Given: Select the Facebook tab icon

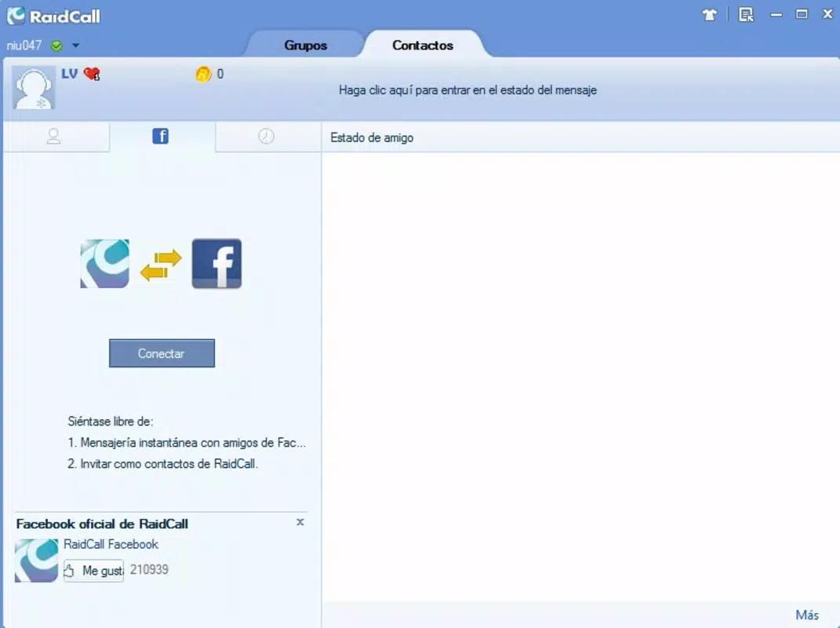Looking at the screenshot, I should [x=160, y=136].
